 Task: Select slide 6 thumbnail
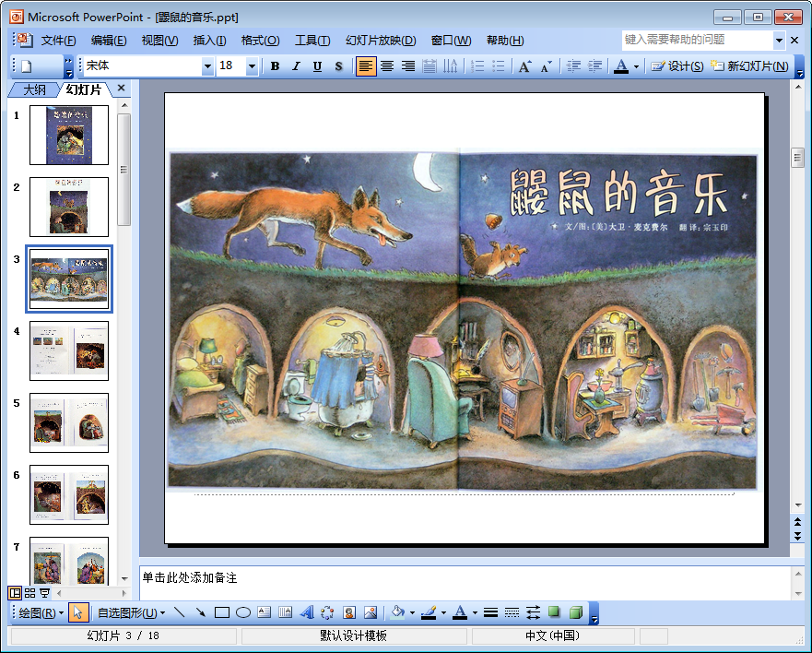[69, 495]
